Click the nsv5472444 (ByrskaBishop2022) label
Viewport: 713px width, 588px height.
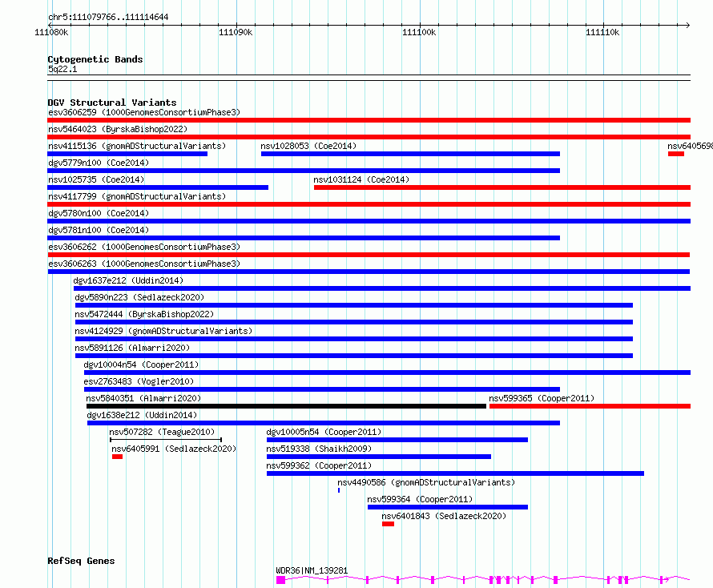(x=144, y=314)
